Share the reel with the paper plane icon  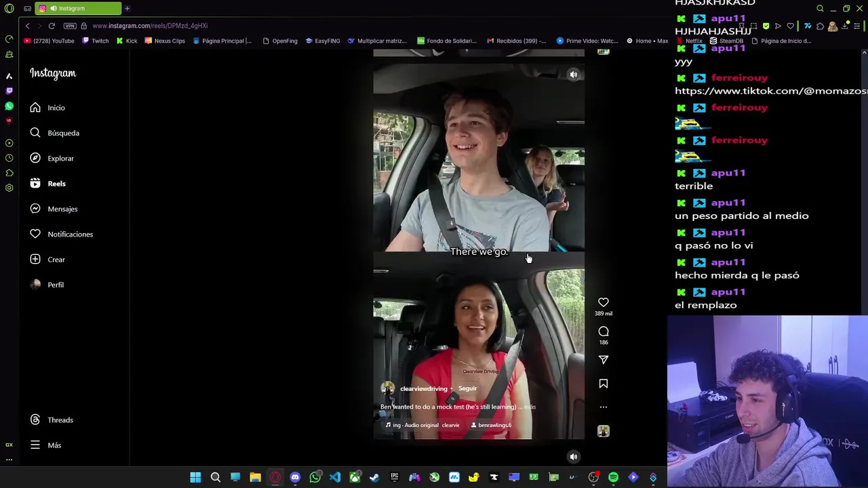point(604,360)
